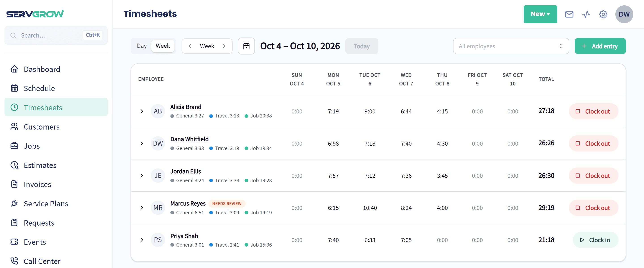This screenshot has height=268, width=644.
Task: Open the DW user avatar menu
Action: tap(624, 14)
